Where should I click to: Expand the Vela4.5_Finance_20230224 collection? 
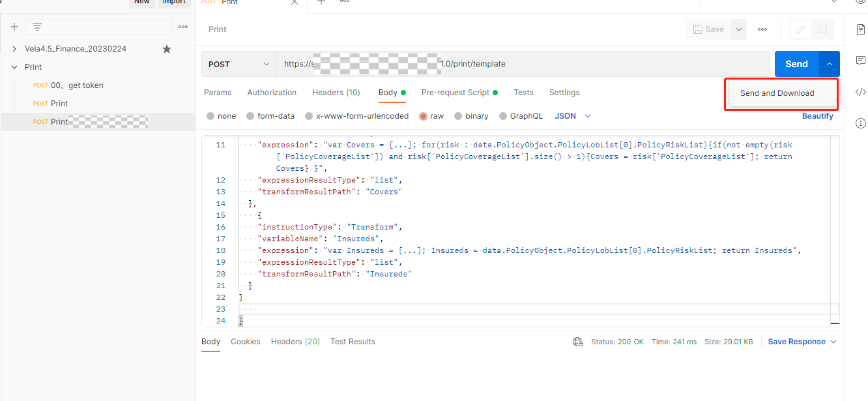[x=14, y=49]
